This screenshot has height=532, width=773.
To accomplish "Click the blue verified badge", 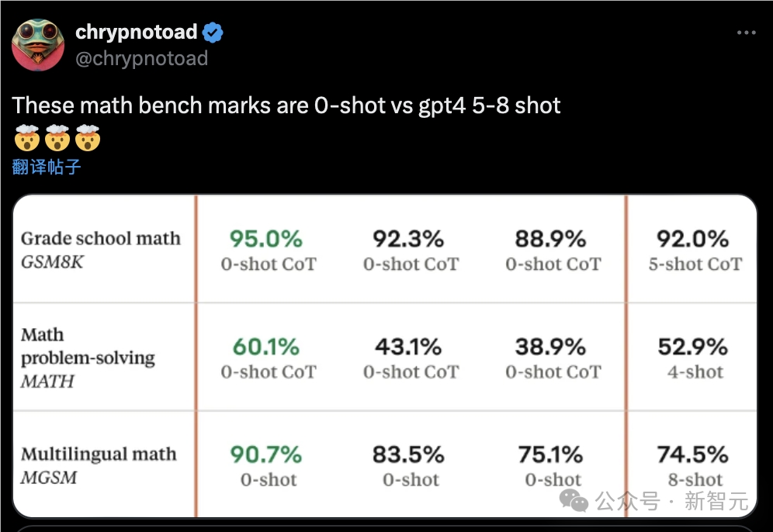I will (213, 33).
